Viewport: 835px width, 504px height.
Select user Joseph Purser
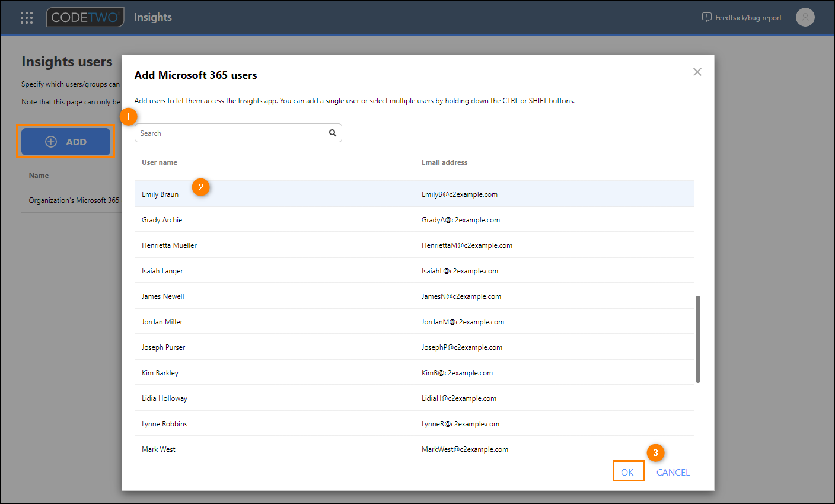pos(415,347)
